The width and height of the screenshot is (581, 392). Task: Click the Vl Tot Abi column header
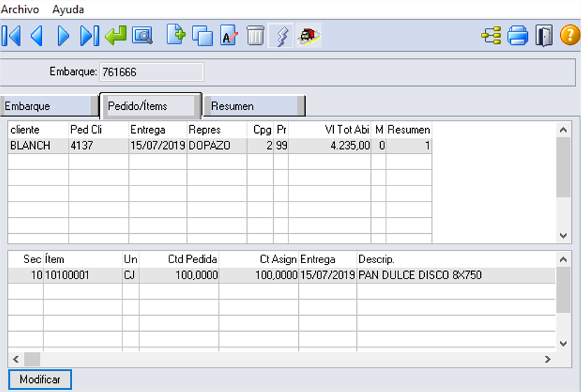[330, 129]
